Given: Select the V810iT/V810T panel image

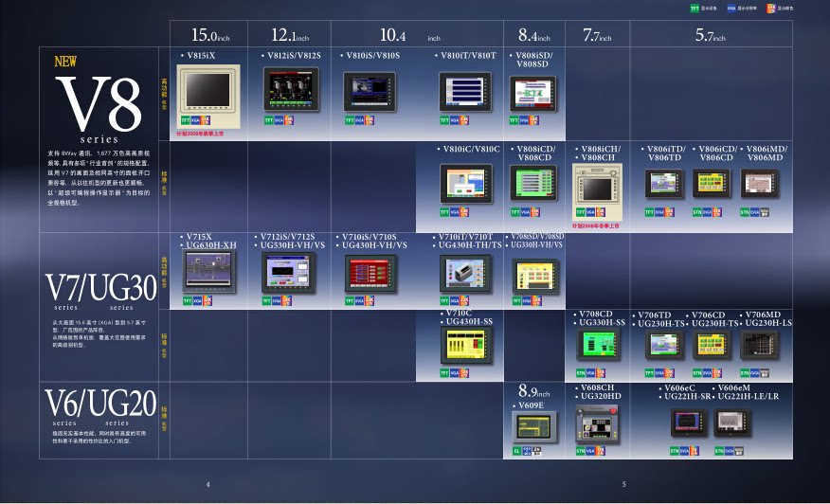Looking at the screenshot, I should (x=465, y=92).
